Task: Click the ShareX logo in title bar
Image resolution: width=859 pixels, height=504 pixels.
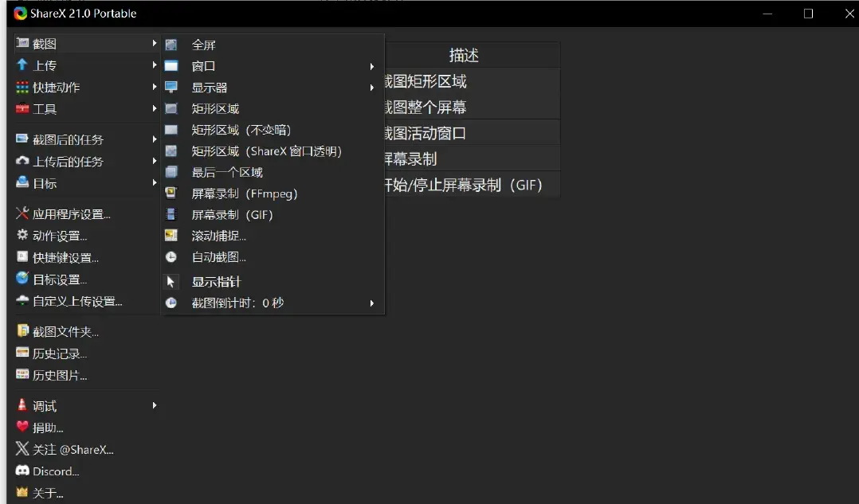Action: [x=20, y=13]
